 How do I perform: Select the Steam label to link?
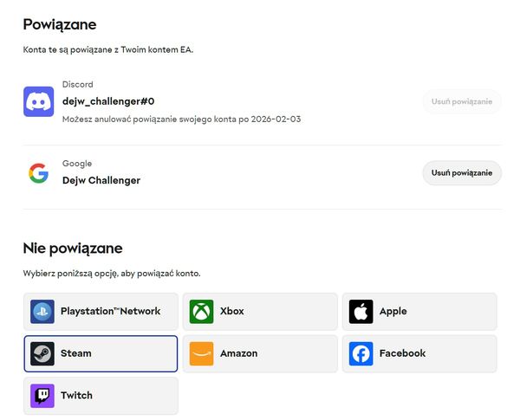tap(76, 353)
